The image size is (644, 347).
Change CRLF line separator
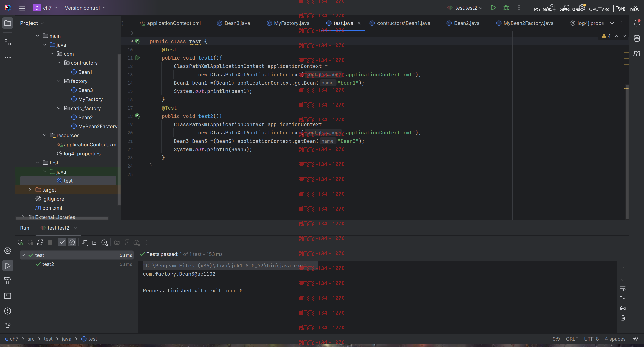[x=572, y=339]
